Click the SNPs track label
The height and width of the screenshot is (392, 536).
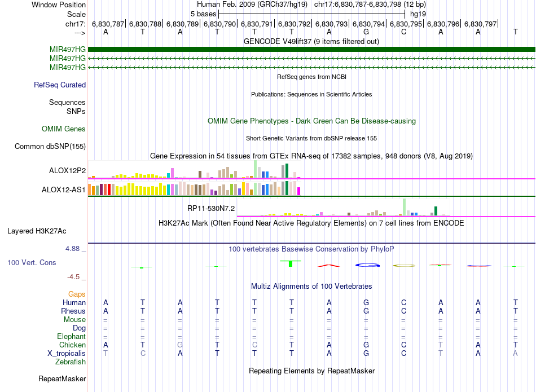click(76, 111)
